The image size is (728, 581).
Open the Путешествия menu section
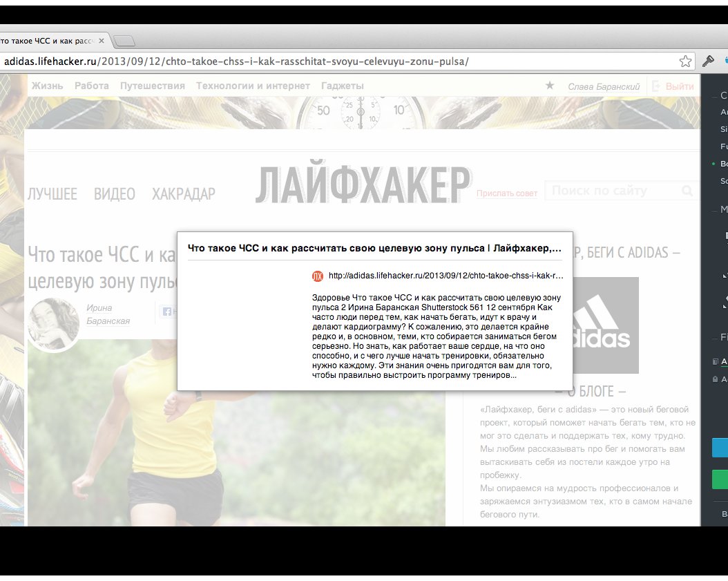tap(152, 86)
